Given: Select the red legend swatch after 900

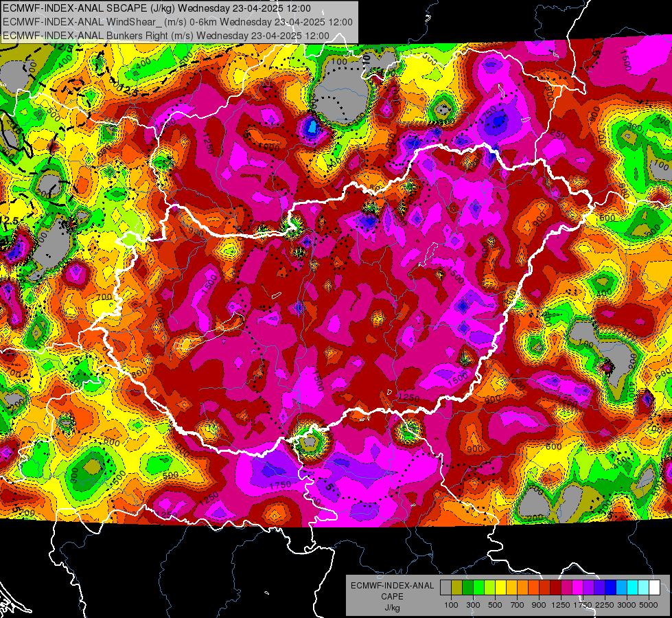Looking at the screenshot, I should pyautogui.click(x=545, y=587).
